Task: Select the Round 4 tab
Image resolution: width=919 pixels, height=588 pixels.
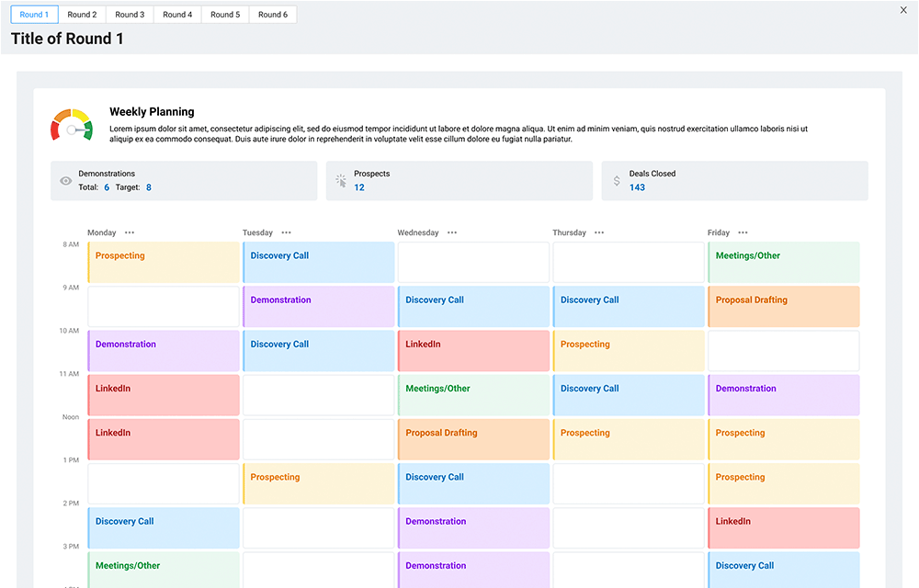Action: coord(177,15)
